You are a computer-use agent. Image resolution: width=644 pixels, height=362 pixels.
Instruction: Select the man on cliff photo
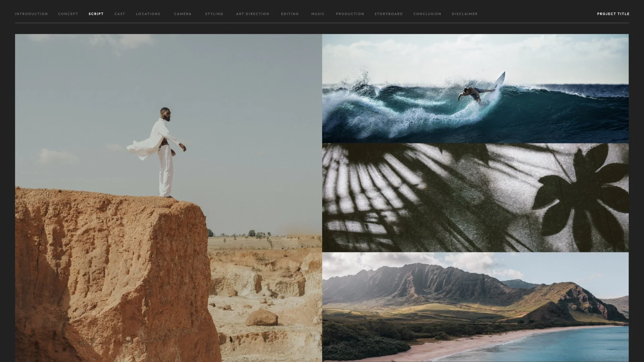coord(168,198)
